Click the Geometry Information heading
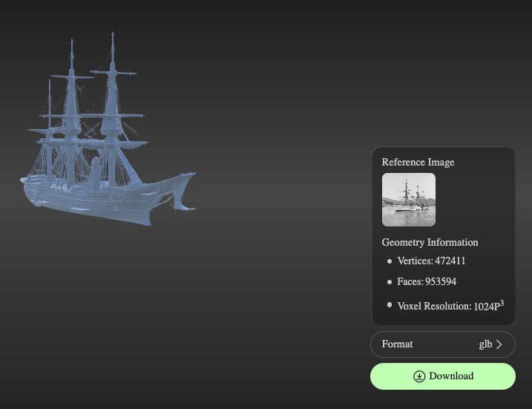Viewport: 532px width, 409px height. click(x=430, y=242)
